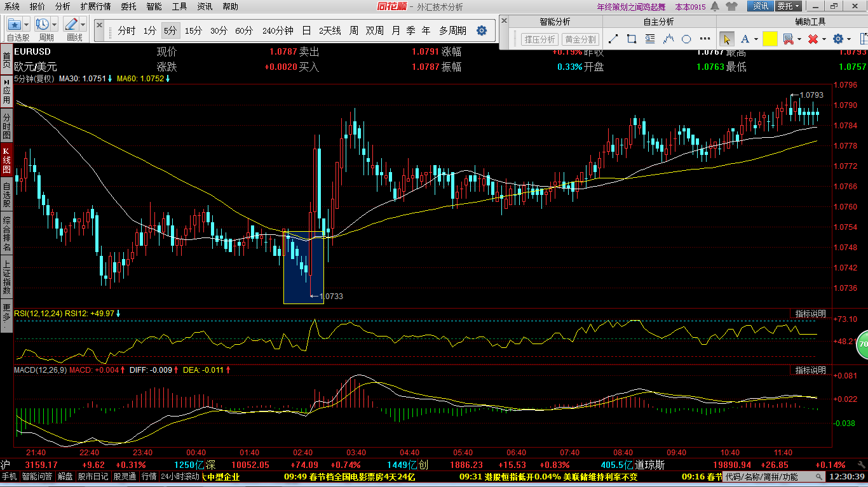Switch to 1分 period
Image resolution: width=868 pixels, height=487 pixels.
point(149,30)
